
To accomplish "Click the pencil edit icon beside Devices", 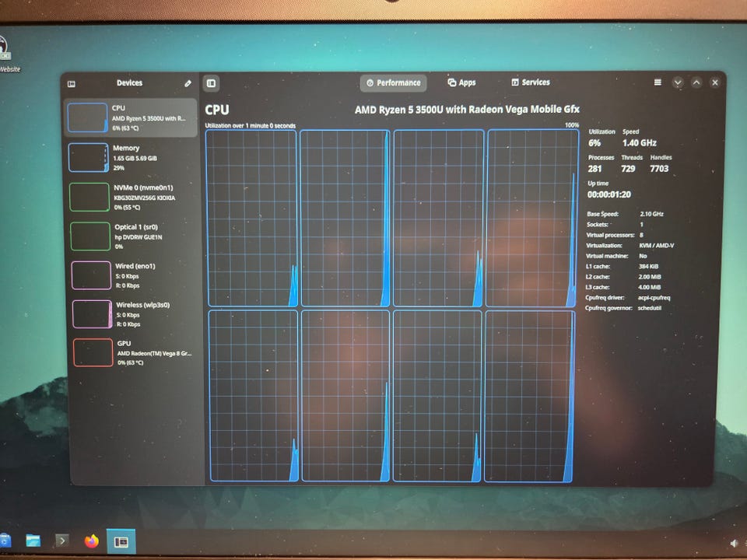I will [x=188, y=83].
